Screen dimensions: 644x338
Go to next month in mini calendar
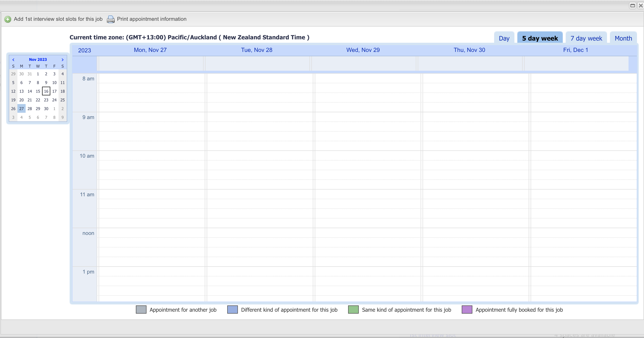click(63, 60)
